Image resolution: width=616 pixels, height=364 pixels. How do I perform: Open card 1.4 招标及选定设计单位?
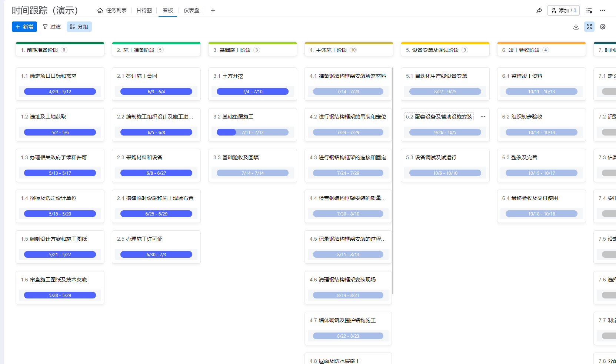point(60,206)
